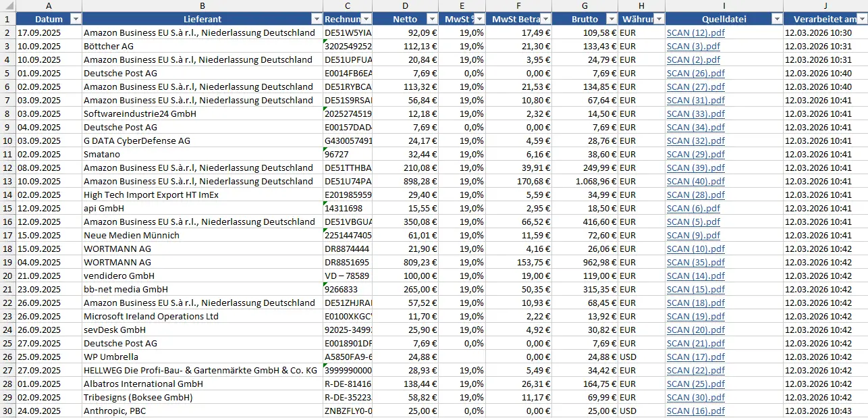Open the Lieferant column filter icon
This screenshot has height=418, width=868.
tap(316, 19)
